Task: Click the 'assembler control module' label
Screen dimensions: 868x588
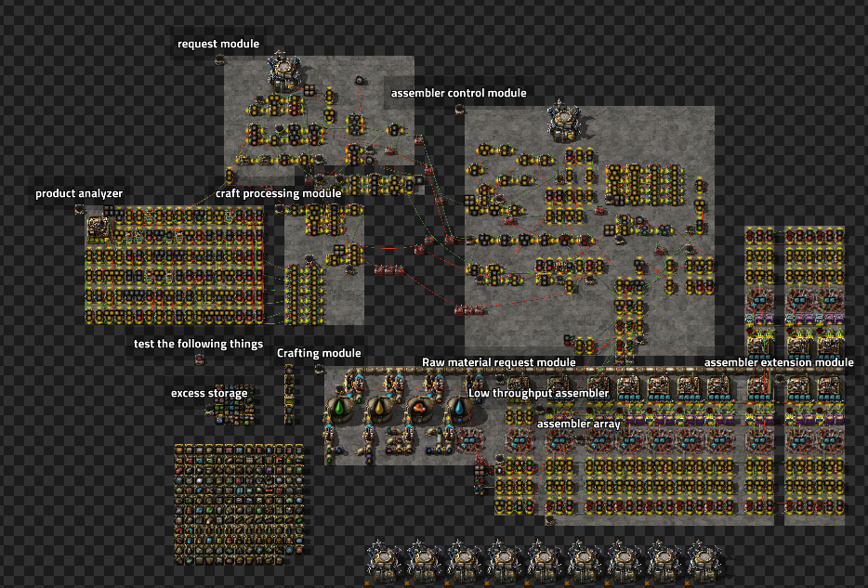Action: (459, 93)
